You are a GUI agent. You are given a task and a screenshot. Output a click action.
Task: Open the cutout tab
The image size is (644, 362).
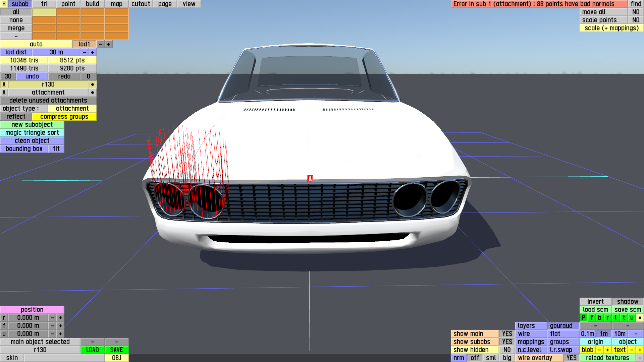tap(141, 4)
